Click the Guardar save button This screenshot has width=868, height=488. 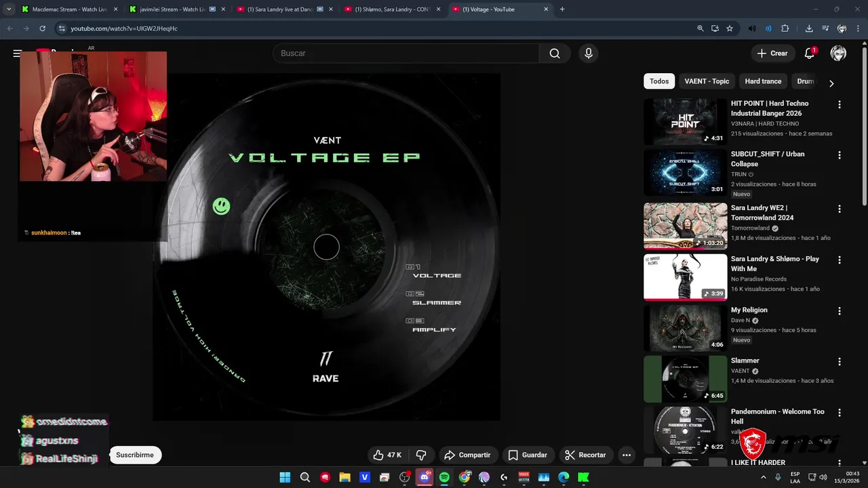pos(528,455)
